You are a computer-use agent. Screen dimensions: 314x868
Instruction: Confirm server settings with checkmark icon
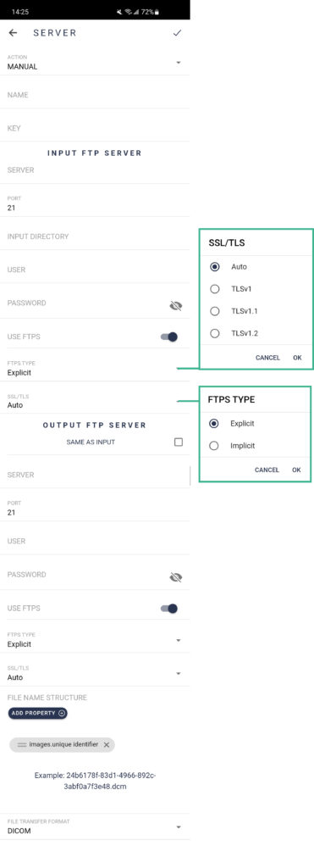177,33
